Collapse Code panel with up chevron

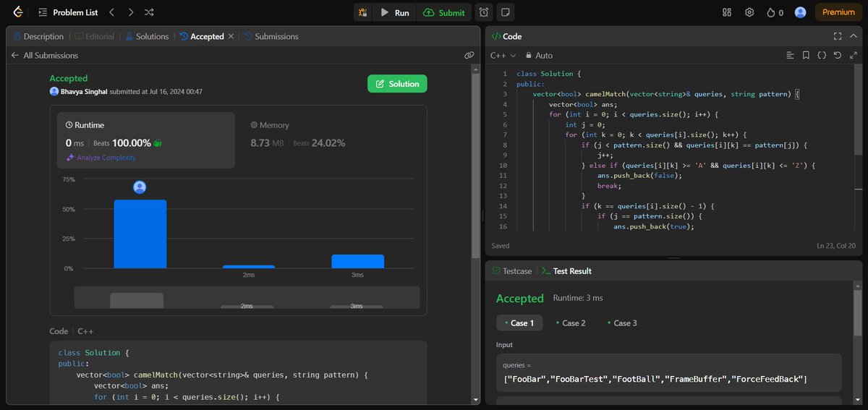(853, 36)
